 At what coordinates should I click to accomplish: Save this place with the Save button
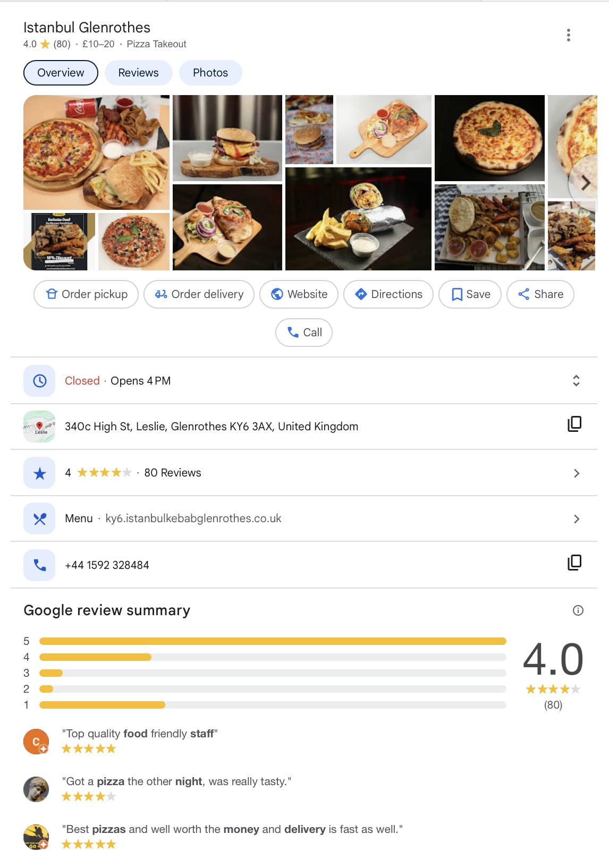click(x=470, y=294)
